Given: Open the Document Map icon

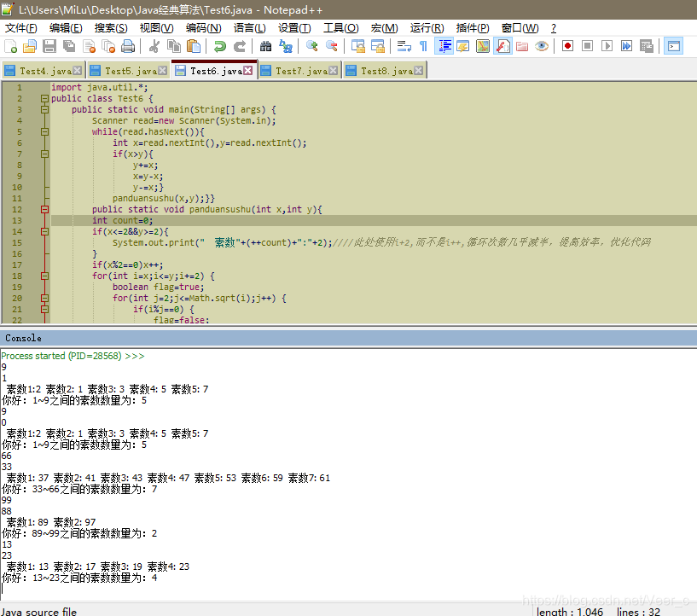Looking at the screenshot, I should point(483,46).
